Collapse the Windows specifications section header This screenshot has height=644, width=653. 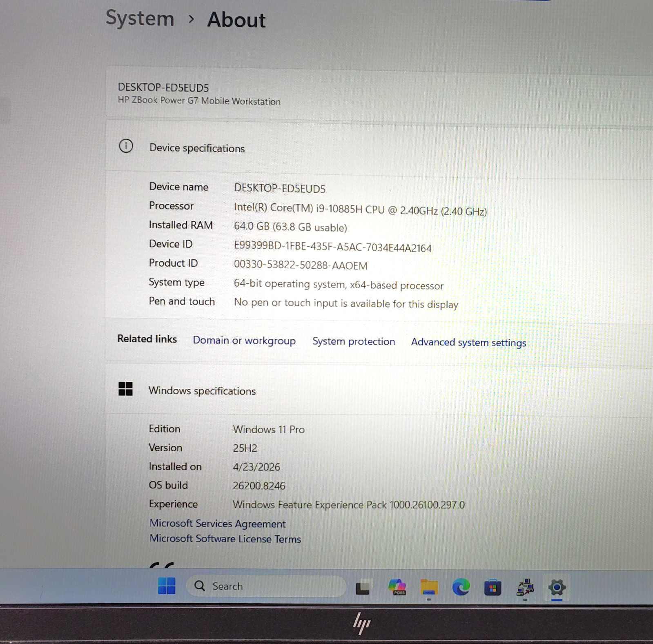[x=379, y=390]
